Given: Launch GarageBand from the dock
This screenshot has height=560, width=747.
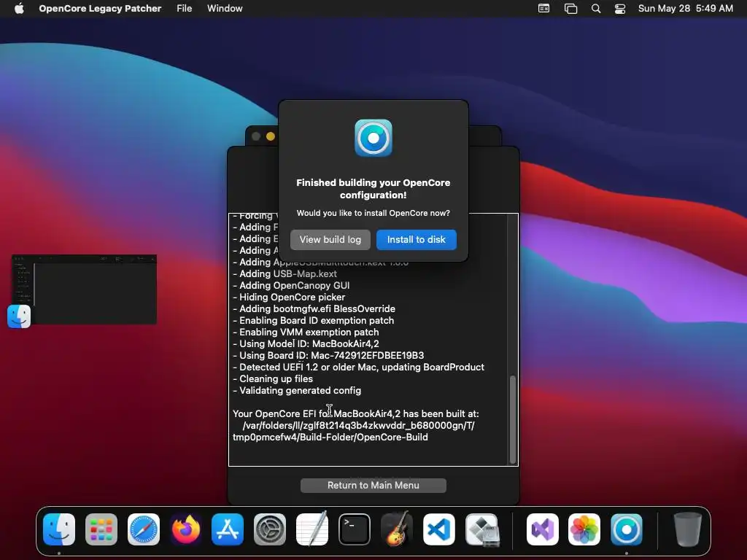Looking at the screenshot, I should (397, 529).
